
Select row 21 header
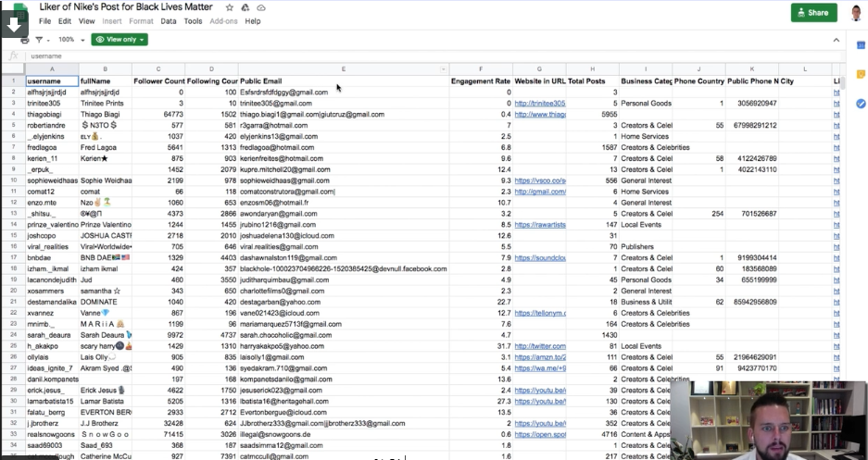[x=13, y=303]
